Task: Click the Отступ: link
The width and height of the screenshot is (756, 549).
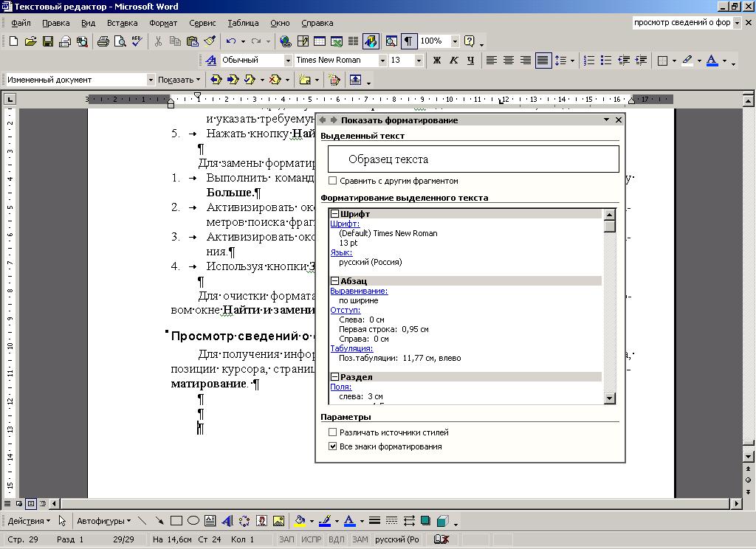Action: click(346, 310)
